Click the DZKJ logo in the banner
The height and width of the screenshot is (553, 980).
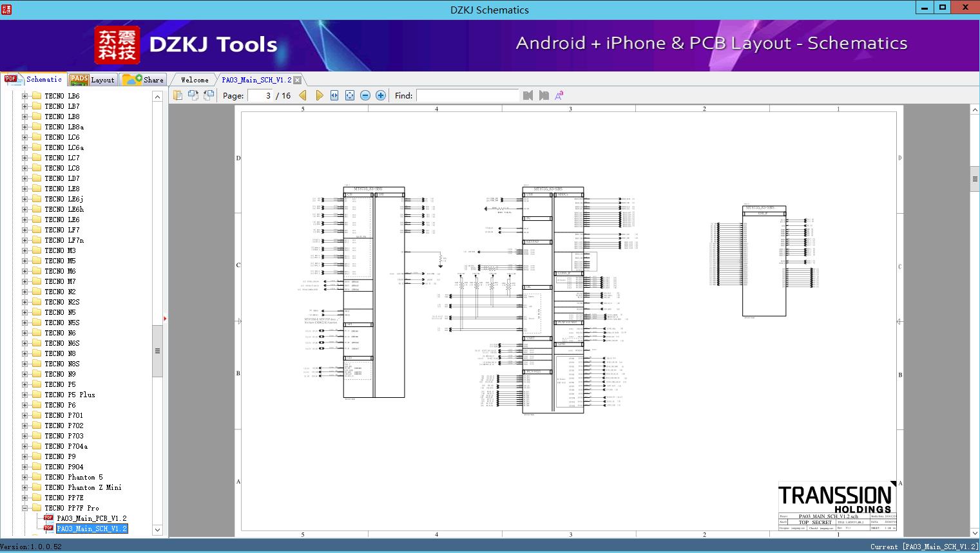(117, 45)
